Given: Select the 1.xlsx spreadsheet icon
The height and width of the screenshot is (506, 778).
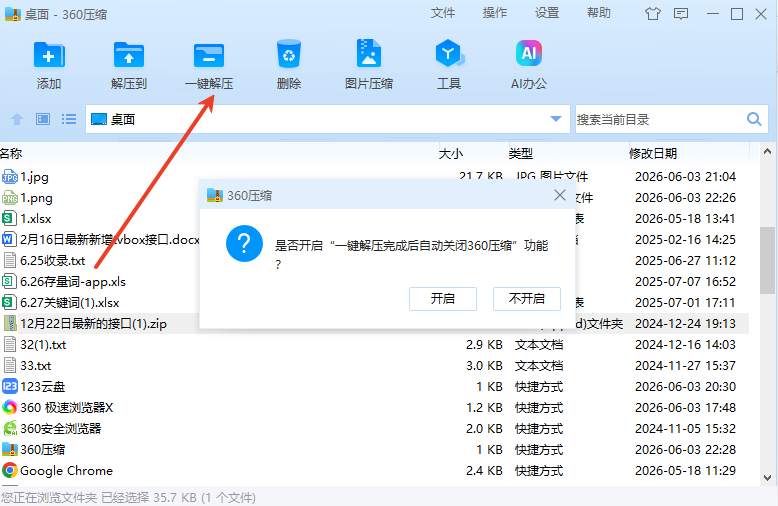Looking at the screenshot, I should pyautogui.click(x=9, y=219).
